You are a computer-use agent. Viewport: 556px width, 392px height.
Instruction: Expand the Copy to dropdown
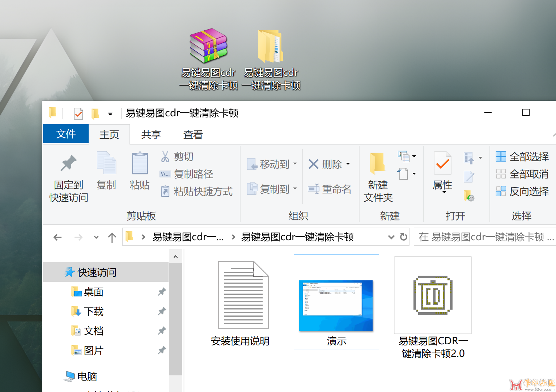click(x=295, y=189)
